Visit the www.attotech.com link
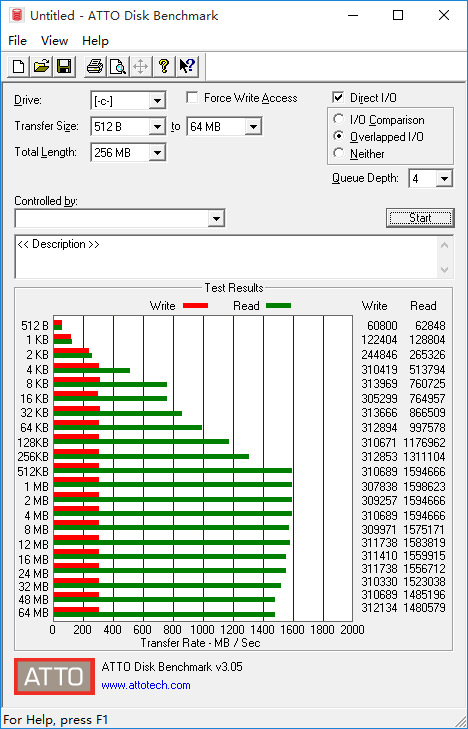The image size is (468, 729). click(146, 685)
